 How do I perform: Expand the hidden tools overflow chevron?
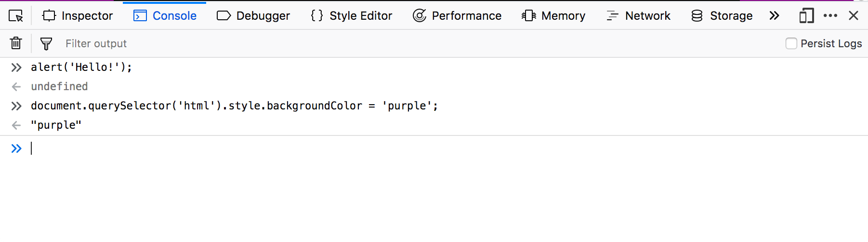pyautogui.click(x=774, y=16)
